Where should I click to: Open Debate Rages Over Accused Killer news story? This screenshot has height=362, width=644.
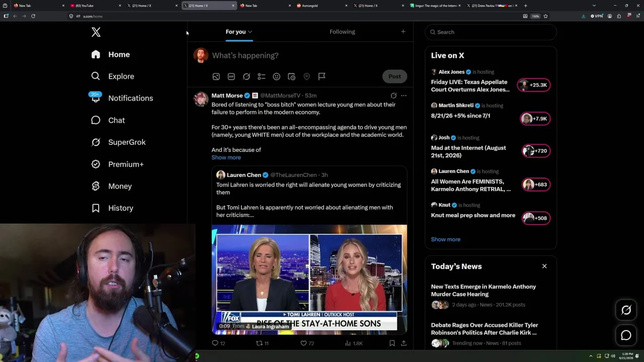(x=485, y=329)
